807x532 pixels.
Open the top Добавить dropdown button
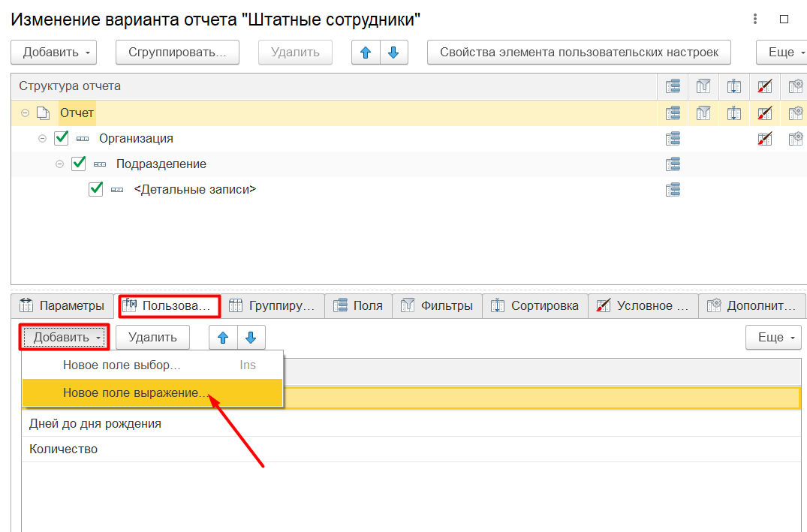53,53
